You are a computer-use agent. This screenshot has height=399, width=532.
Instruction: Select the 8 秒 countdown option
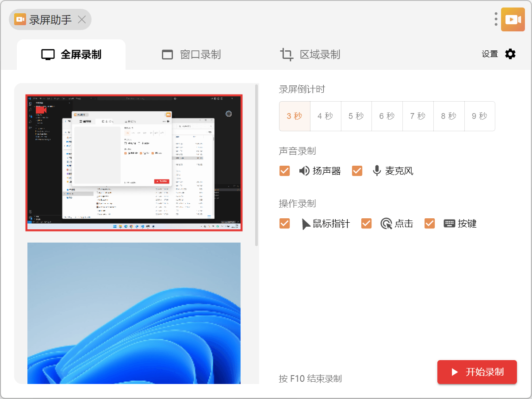tap(449, 116)
